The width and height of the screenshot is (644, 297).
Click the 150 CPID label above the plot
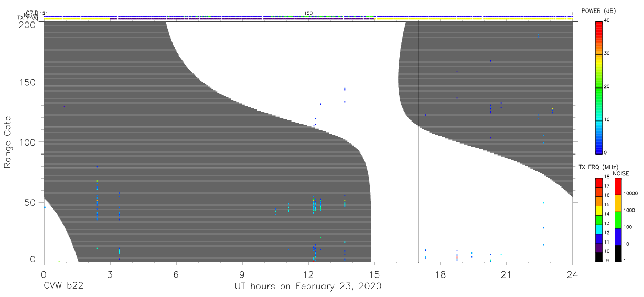point(308,13)
